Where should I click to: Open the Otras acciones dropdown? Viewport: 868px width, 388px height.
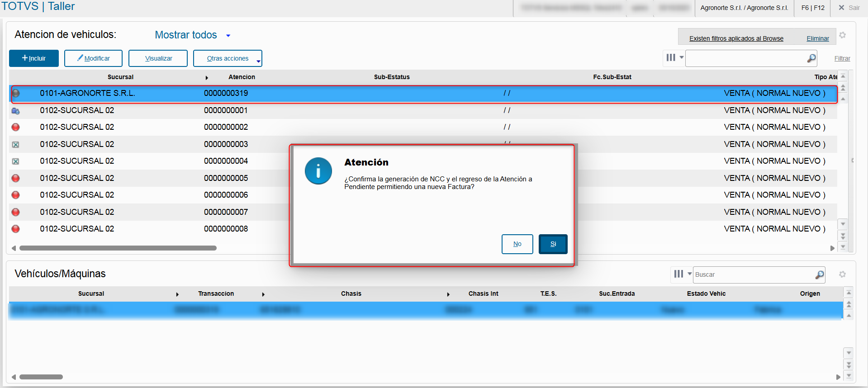click(x=228, y=58)
